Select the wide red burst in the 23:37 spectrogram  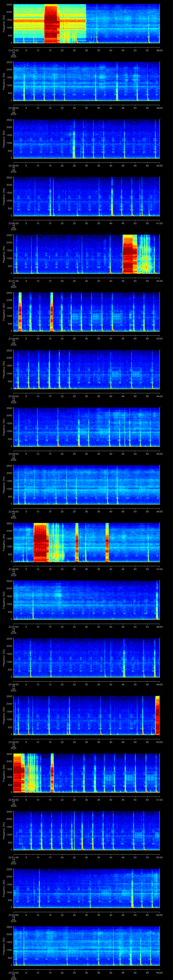(x=52, y=24)
